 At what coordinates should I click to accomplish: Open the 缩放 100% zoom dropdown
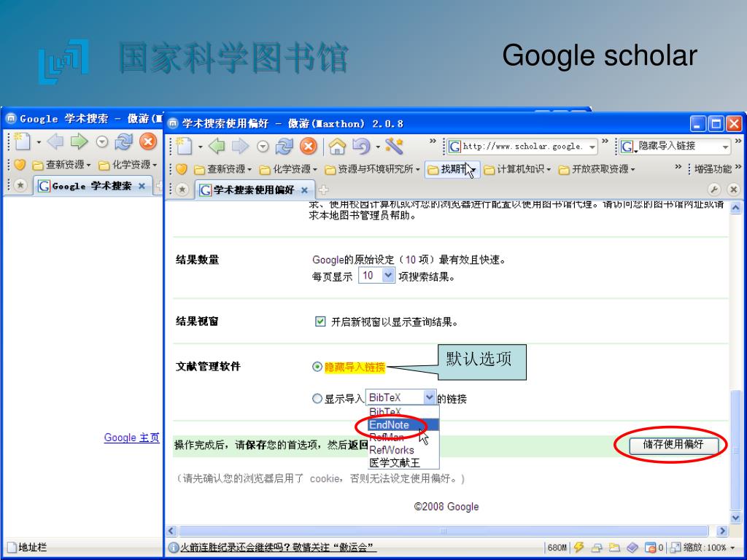[x=710, y=548]
